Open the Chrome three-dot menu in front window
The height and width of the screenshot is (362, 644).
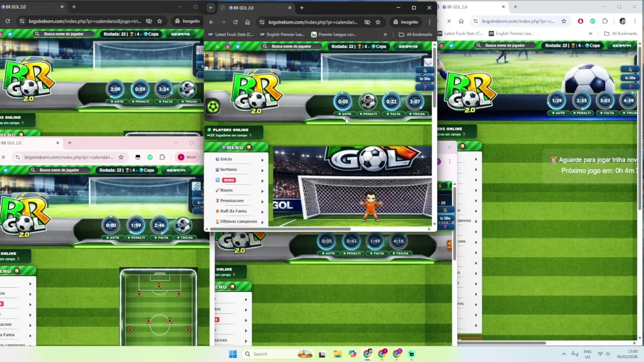click(x=429, y=22)
